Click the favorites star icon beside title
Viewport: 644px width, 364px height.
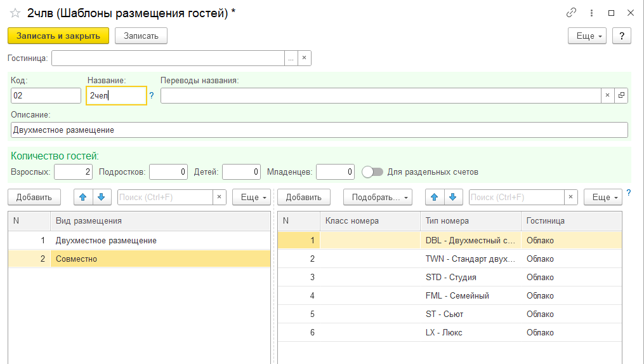pos(15,13)
